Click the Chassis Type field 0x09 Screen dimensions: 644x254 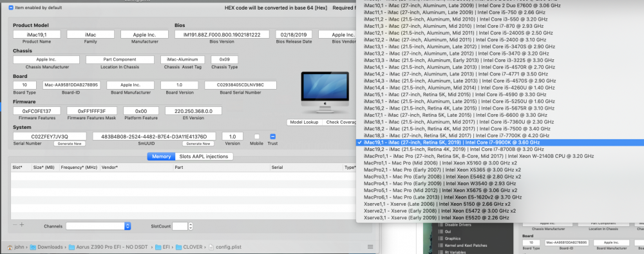[224, 59]
